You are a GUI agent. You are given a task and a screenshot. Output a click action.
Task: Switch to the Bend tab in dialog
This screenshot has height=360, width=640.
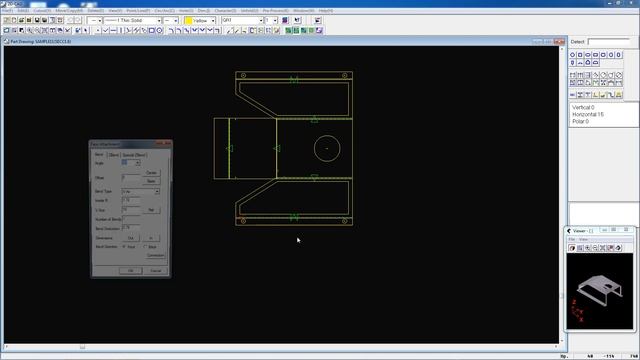coord(99,155)
